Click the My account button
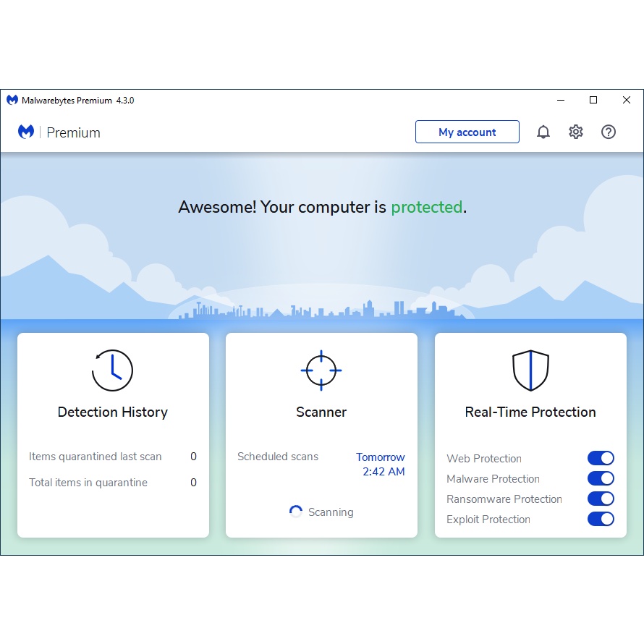Viewport: 644px width, 644px height. (467, 132)
